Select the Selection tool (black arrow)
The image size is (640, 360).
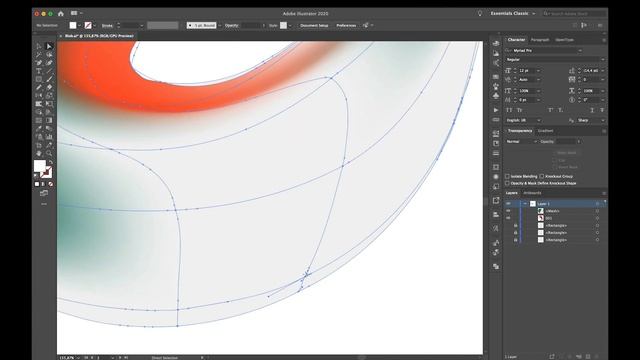(39, 47)
